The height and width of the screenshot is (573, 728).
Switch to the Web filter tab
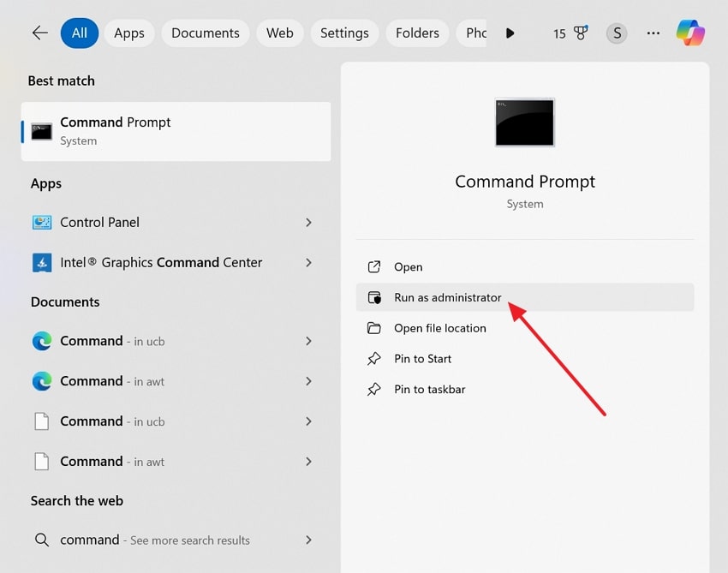tap(279, 33)
